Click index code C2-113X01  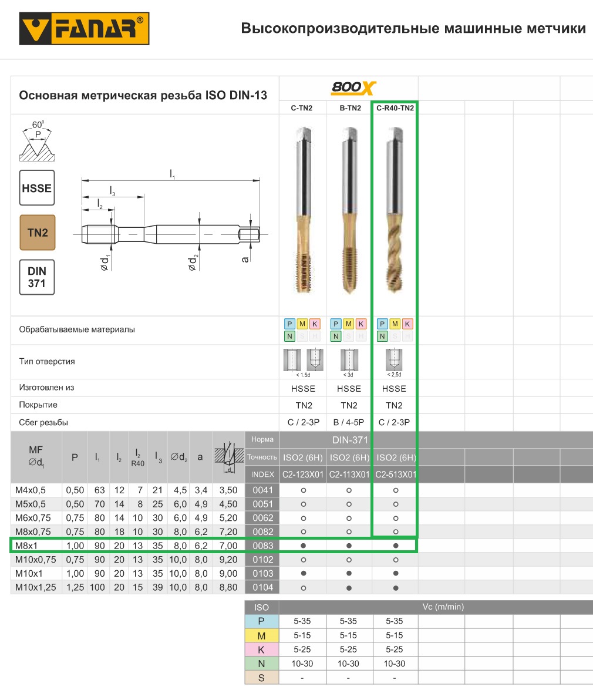(349, 474)
